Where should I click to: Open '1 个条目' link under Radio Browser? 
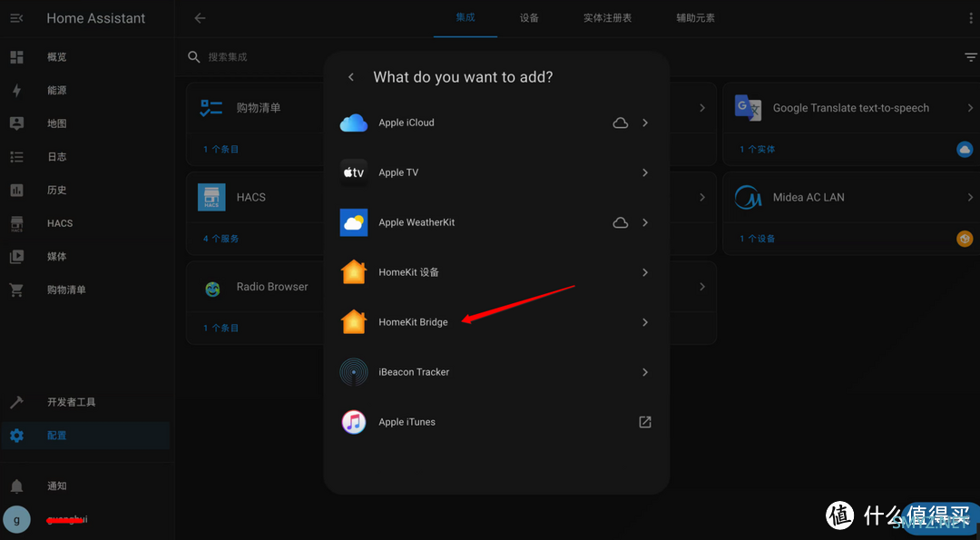pyautogui.click(x=220, y=329)
